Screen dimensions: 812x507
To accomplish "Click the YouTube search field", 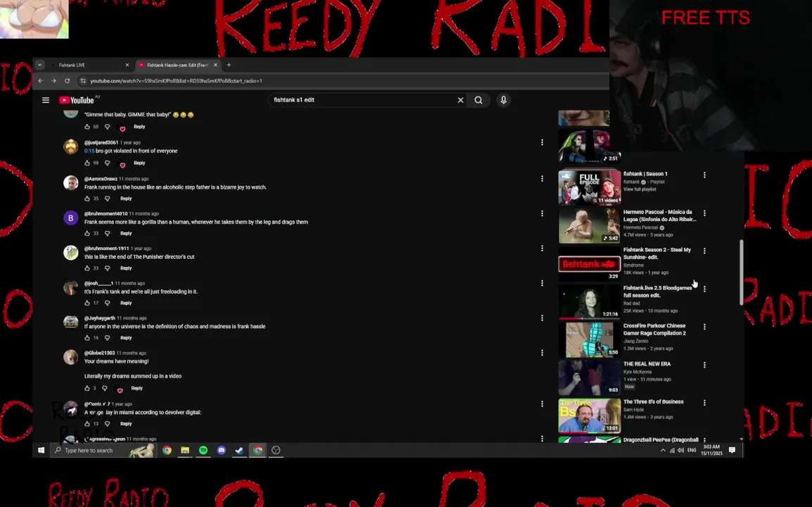I will (x=362, y=100).
